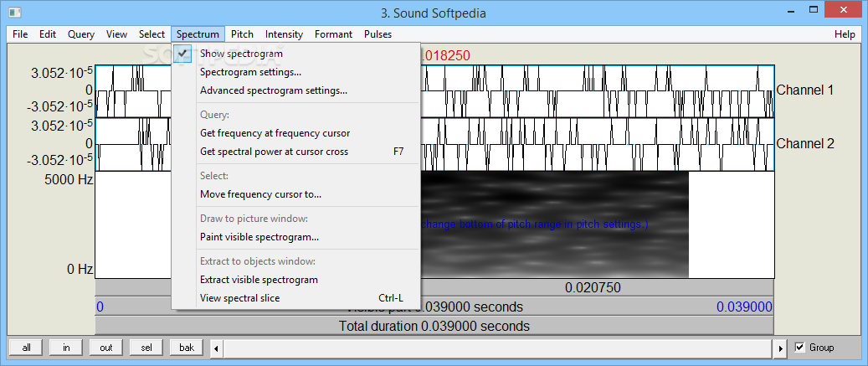Open the View menu
Screen dimensions: 868x366
pyautogui.click(x=117, y=34)
